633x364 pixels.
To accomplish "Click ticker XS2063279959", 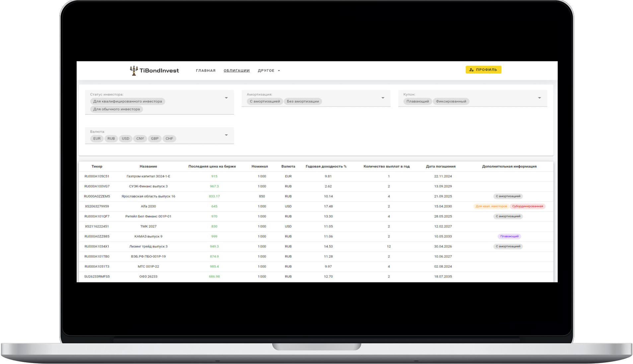I will tap(97, 206).
